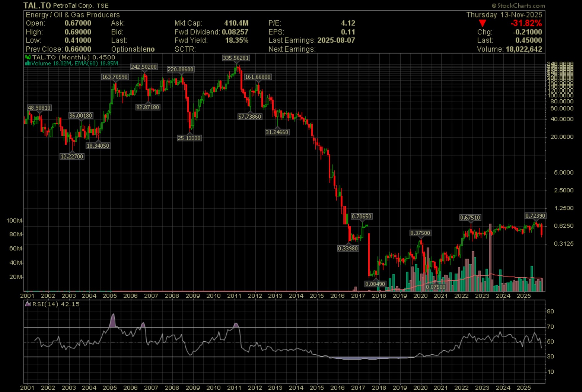Click the 12.22700 low price label
The image size is (582, 392).
coord(72,156)
